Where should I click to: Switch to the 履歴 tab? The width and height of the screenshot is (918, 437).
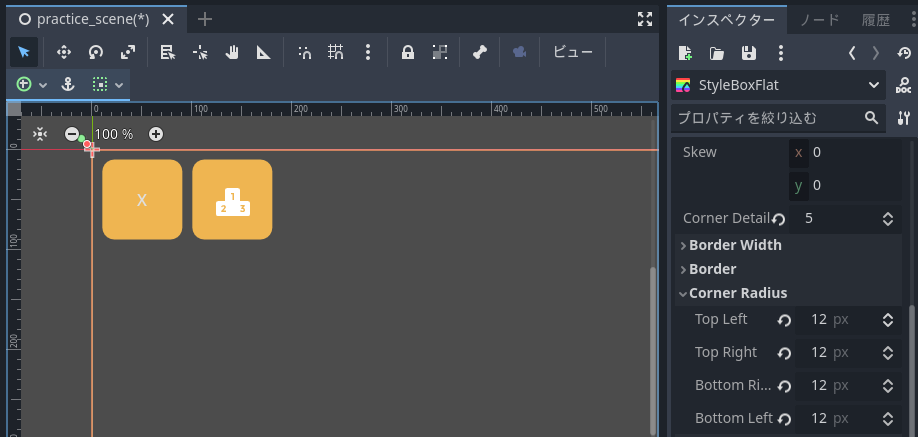876,19
